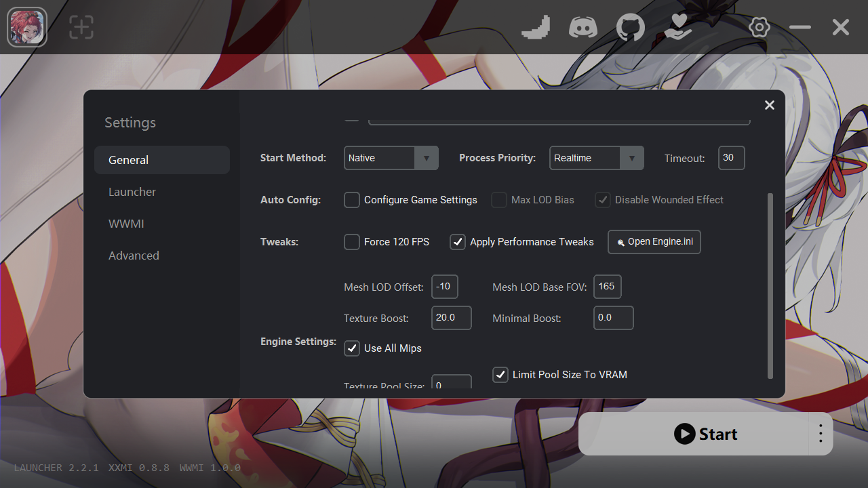Open the settings gear icon
This screenshot has height=488, width=868.
pyautogui.click(x=759, y=27)
